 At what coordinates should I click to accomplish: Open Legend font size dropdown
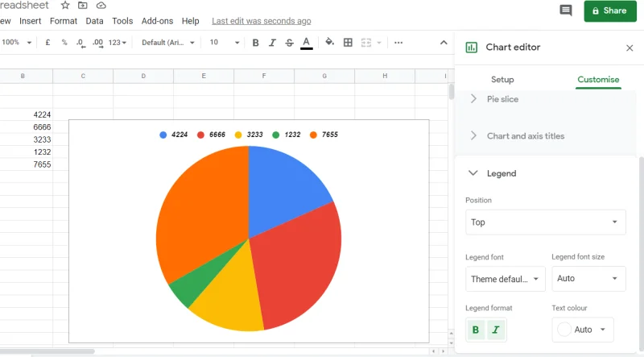click(588, 279)
